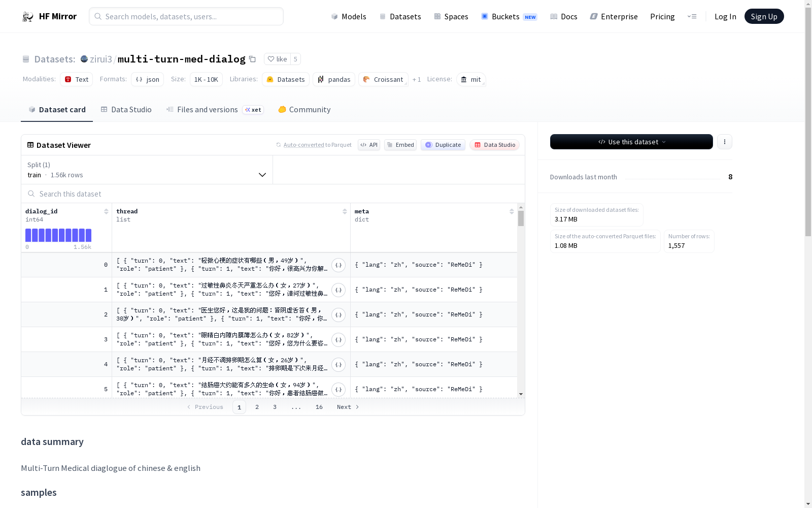Expand JSON cell for dialog row 5
Image resolution: width=812 pixels, height=508 pixels.
339,390
